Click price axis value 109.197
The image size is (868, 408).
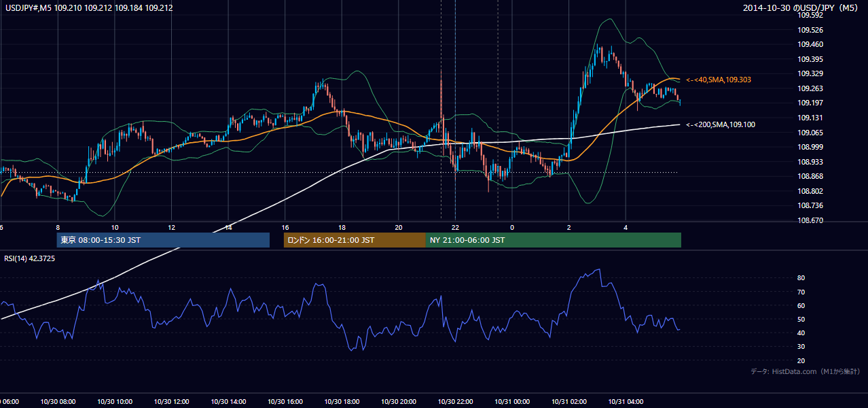click(810, 103)
